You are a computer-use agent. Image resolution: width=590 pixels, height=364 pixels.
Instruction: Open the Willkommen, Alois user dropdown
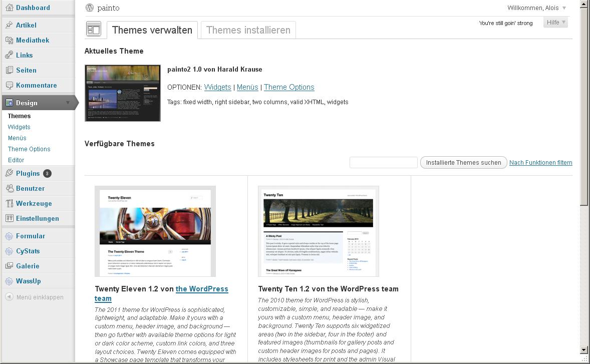536,8
